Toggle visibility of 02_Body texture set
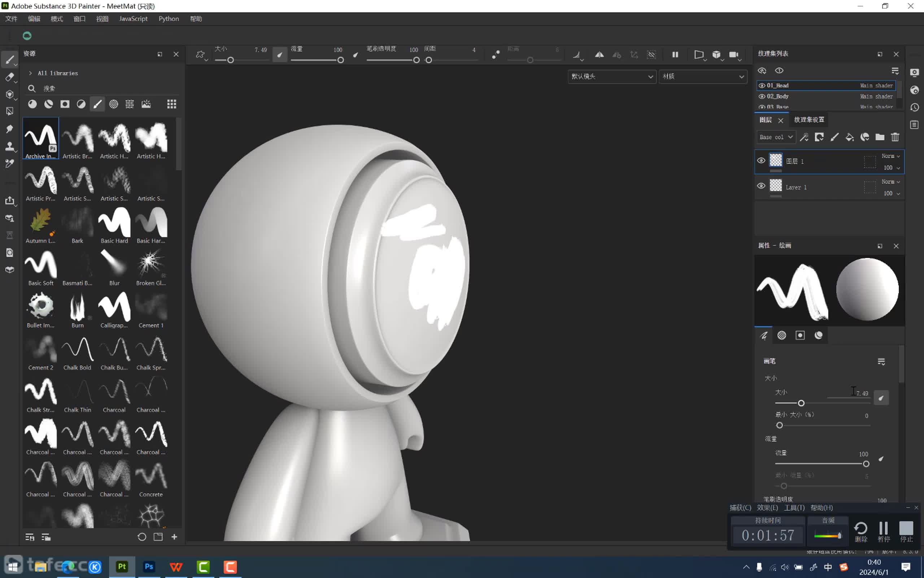Viewport: 924px width, 578px height. 762,96
